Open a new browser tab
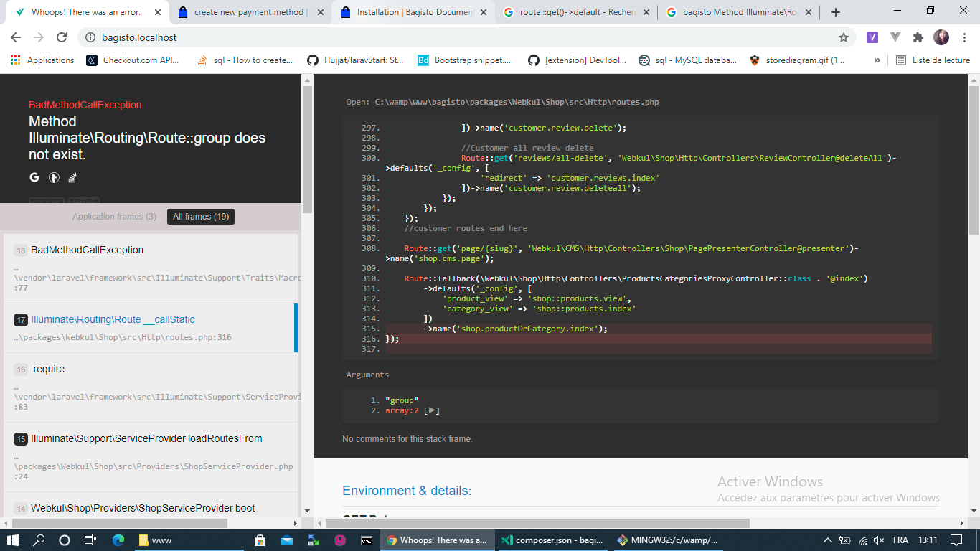980x551 pixels. [x=836, y=12]
